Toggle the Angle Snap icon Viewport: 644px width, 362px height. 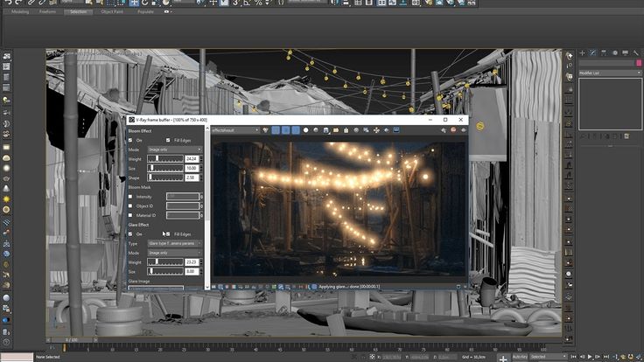[x=247, y=3]
